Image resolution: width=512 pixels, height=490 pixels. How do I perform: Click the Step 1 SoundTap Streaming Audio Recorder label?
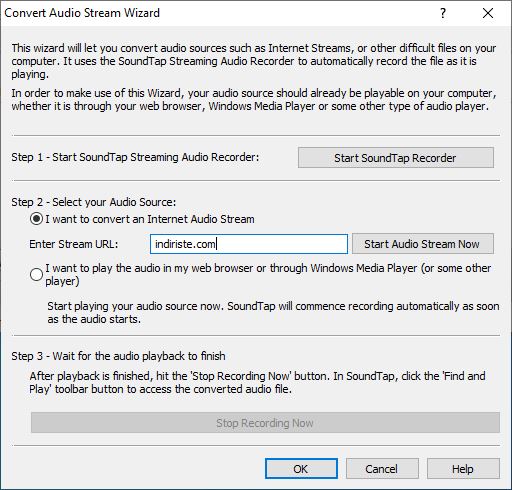pyautogui.click(x=135, y=157)
